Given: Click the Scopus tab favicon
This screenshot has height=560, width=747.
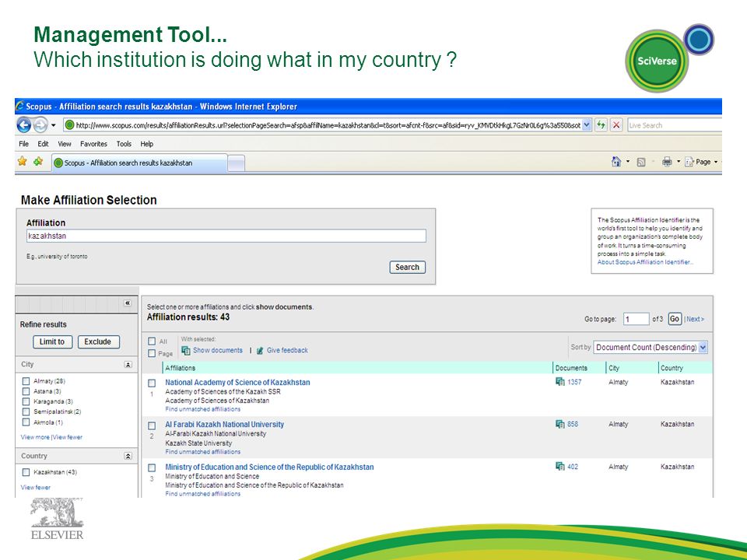Looking at the screenshot, I should click(58, 163).
